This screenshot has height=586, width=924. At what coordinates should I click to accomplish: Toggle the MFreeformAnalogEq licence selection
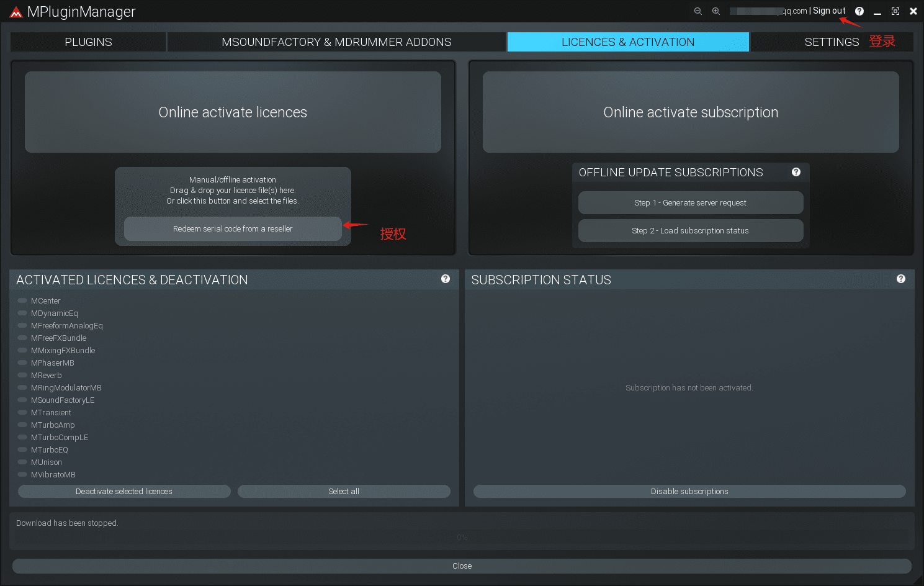(x=22, y=325)
